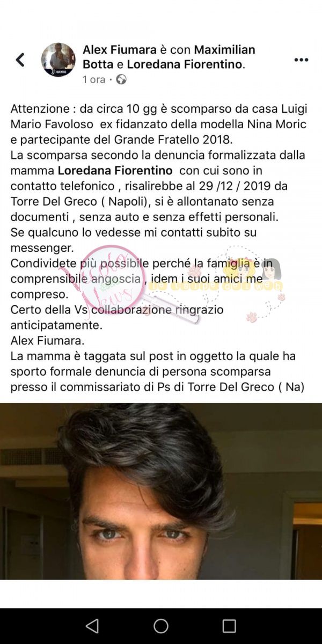Tap Android back triangle navigation button
This screenshot has width=322, height=644.
point(92,626)
